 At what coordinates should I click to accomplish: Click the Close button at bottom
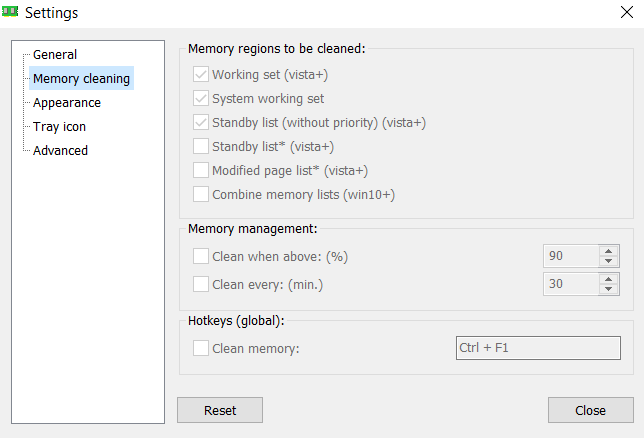click(x=590, y=410)
